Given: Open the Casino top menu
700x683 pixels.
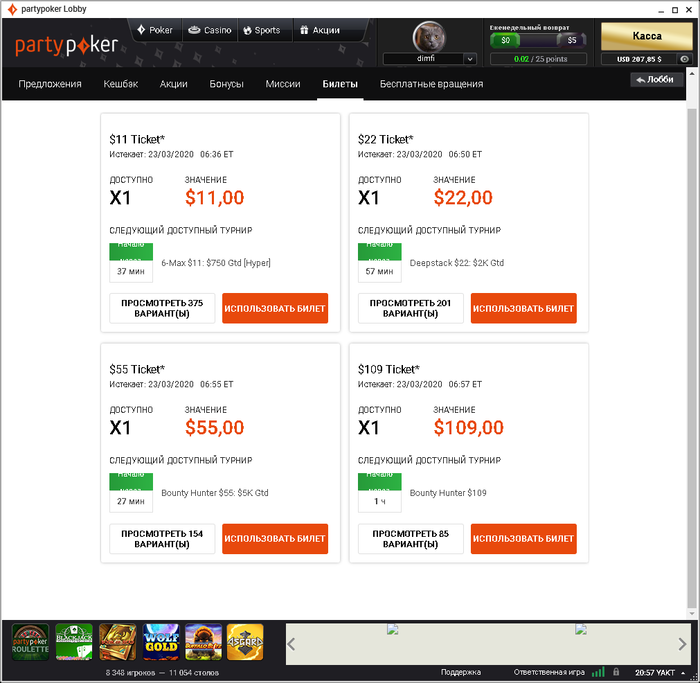Looking at the screenshot, I should click(x=209, y=30).
